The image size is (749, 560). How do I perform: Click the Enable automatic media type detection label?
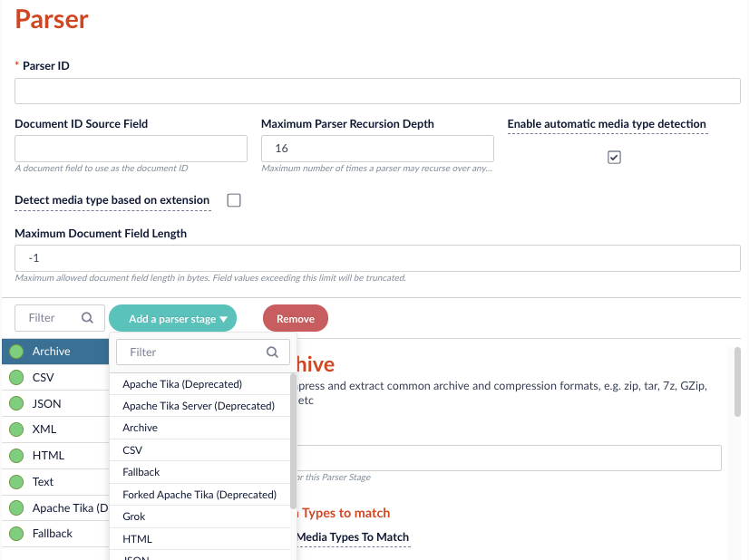pos(607,124)
